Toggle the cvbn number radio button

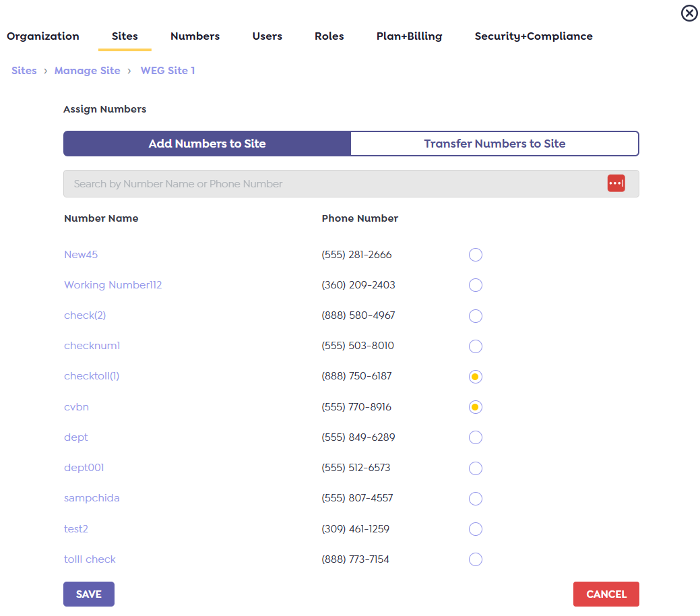pyautogui.click(x=476, y=407)
